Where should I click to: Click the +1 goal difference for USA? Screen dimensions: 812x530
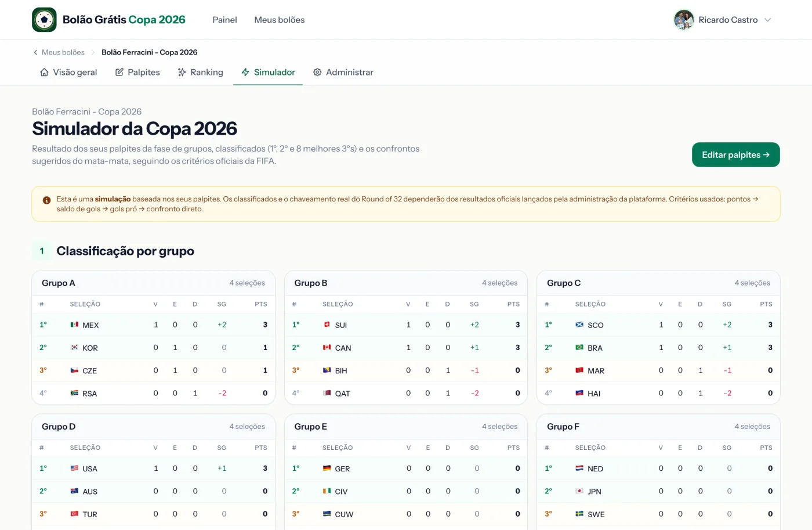[x=222, y=468]
